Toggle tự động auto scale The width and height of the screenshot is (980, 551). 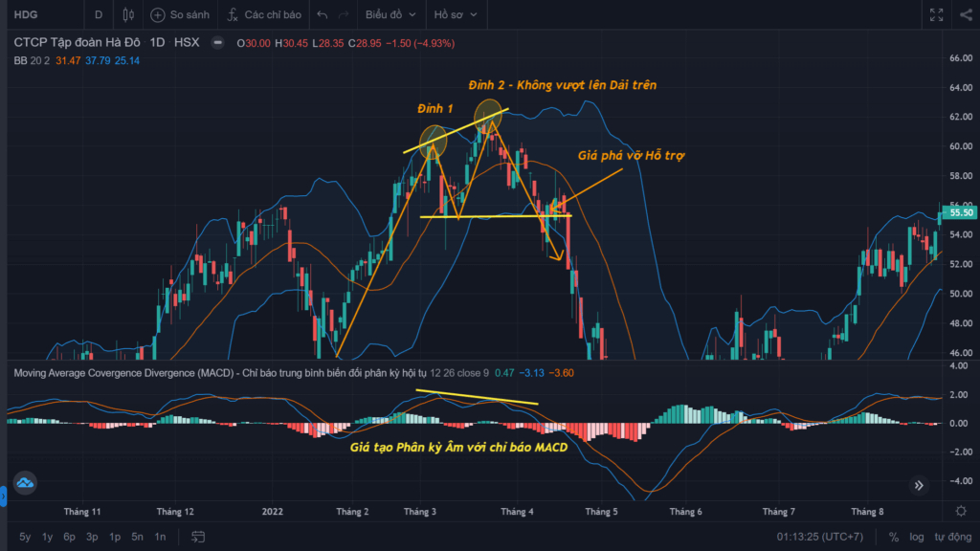click(953, 537)
